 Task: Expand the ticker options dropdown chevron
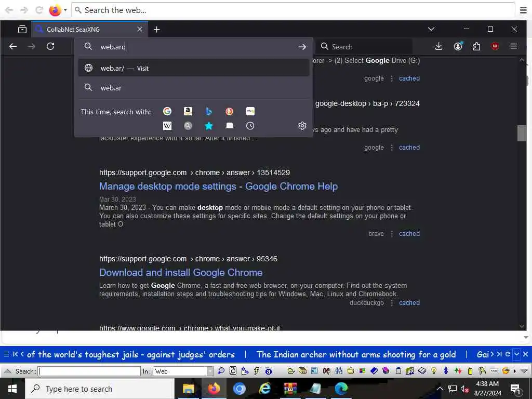coord(516,354)
